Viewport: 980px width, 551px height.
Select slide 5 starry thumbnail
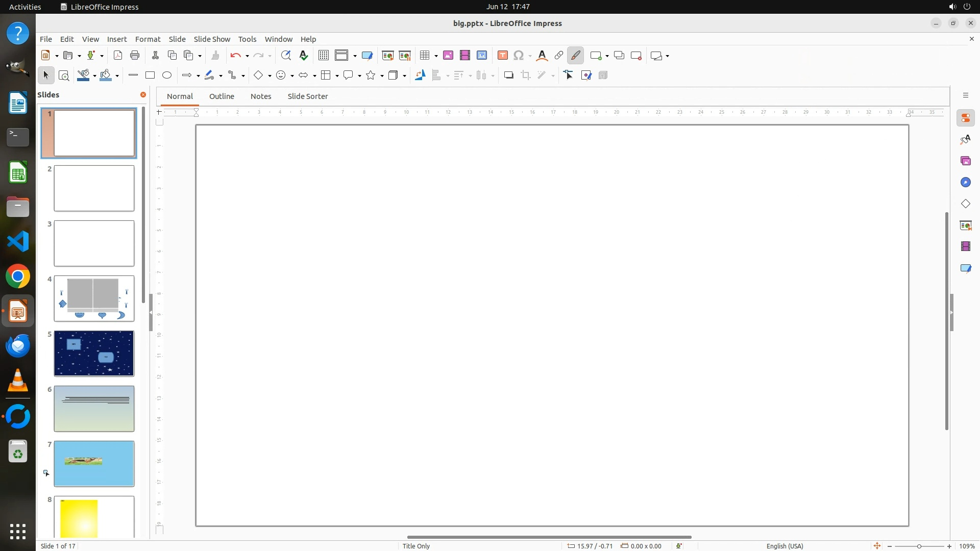pyautogui.click(x=94, y=354)
